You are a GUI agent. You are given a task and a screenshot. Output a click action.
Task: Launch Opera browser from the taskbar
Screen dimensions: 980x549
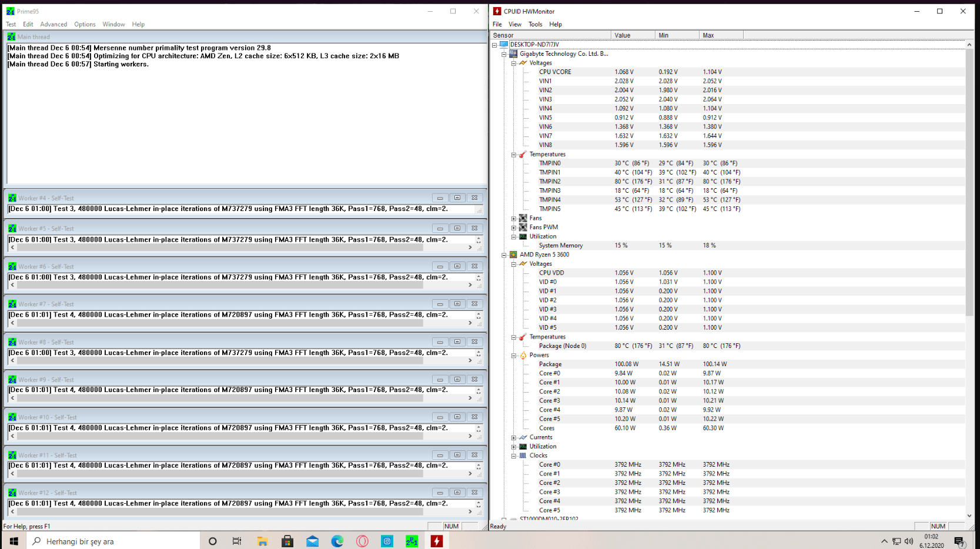362,541
